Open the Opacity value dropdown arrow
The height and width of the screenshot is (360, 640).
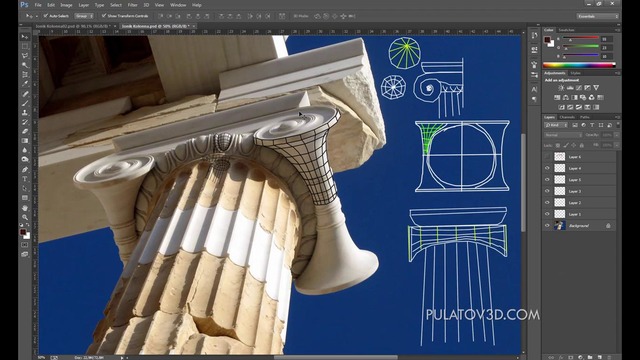pyautogui.click(x=616, y=135)
